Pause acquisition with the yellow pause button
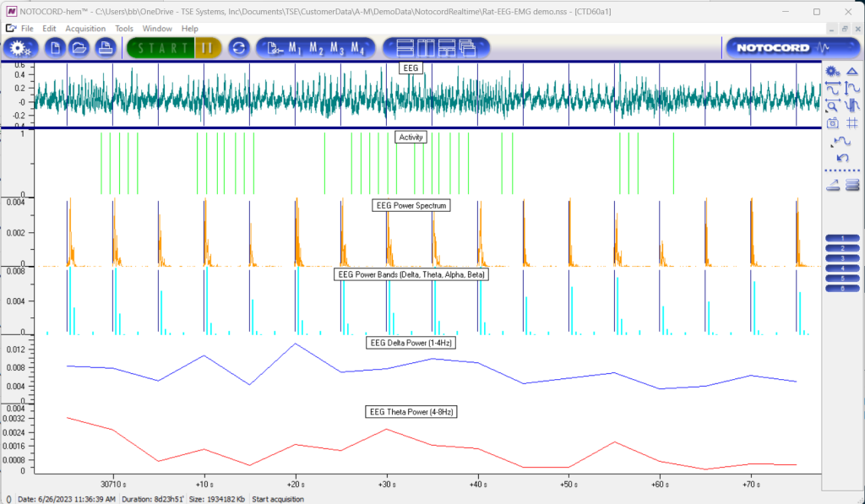The image size is (865, 504). point(208,48)
